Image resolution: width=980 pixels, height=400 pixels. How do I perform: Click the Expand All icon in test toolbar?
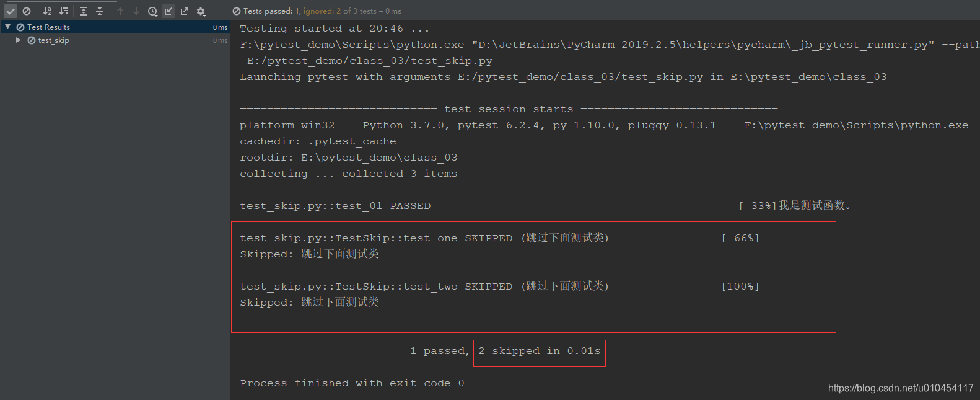pos(83,11)
